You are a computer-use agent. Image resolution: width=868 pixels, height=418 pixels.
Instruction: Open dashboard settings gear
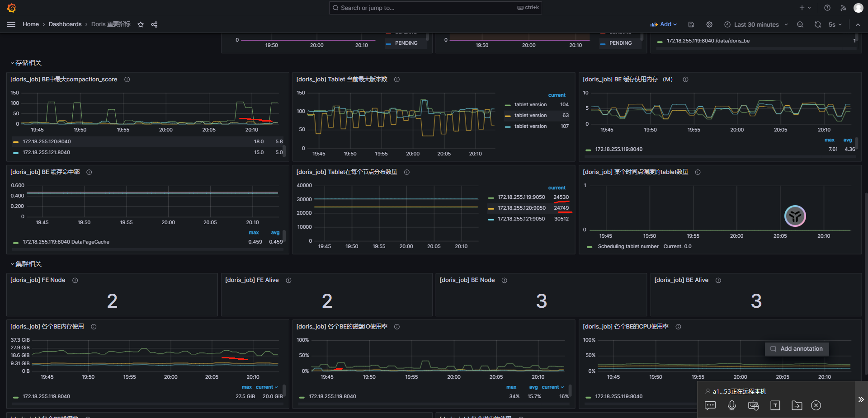coord(709,24)
